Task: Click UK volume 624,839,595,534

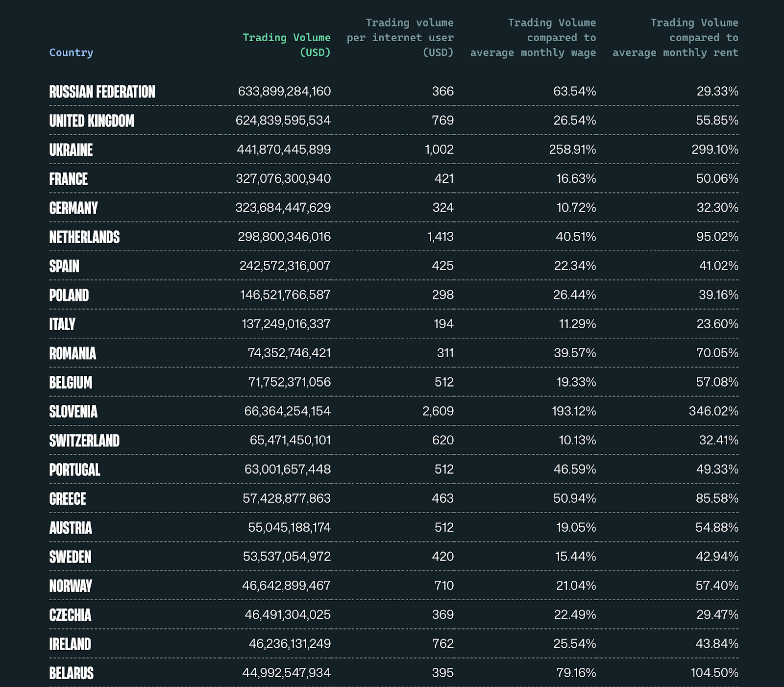Action: coord(283,120)
